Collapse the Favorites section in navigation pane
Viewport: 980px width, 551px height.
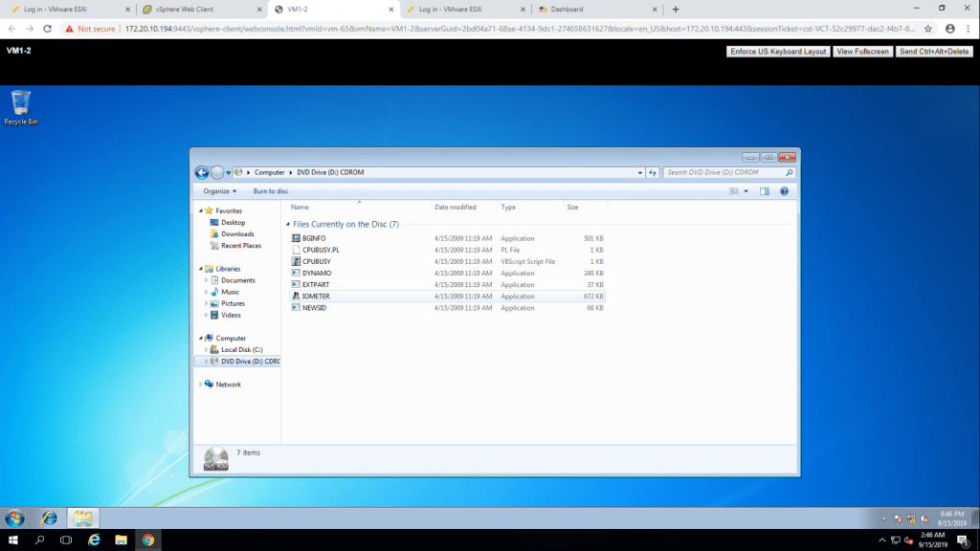(x=201, y=211)
